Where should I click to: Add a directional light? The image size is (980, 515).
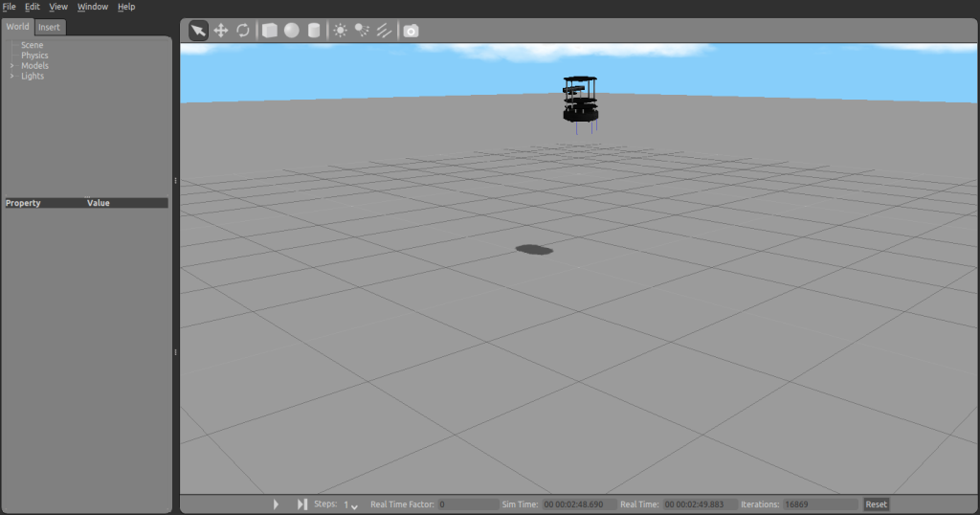(384, 31)
